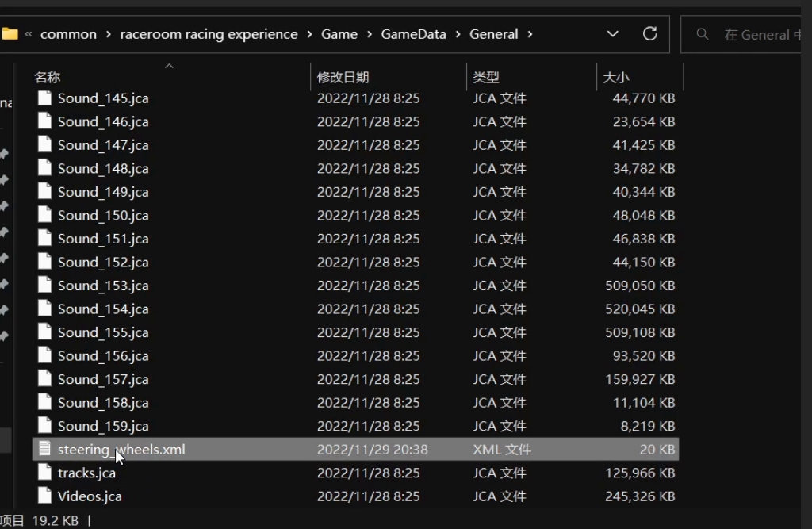Click status bar text 19.2 KB
The height and width of the screenshot is (529, 812).
pos(55,520)
